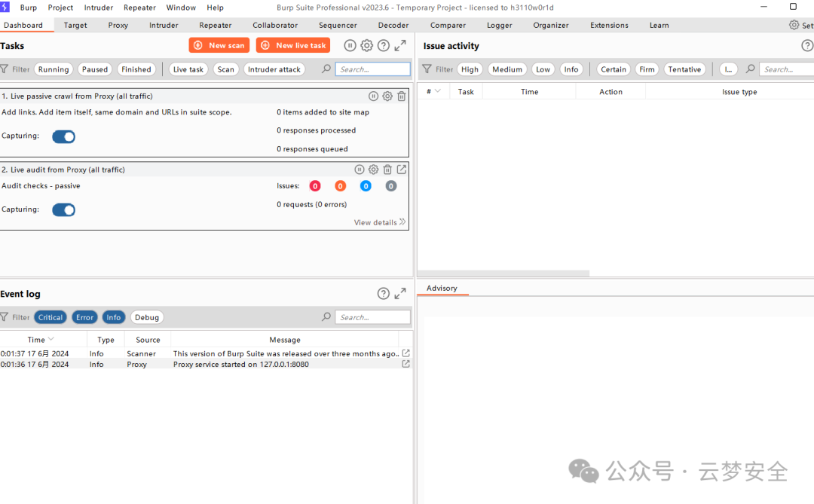Switch to the Repeater tab
The width and height of the screenshot is (814, 504).
(x=216, y=25)
